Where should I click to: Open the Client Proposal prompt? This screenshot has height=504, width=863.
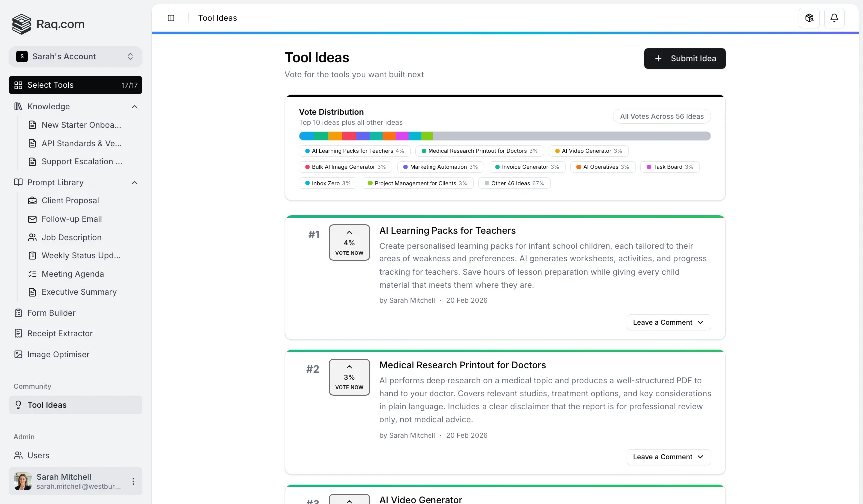pos(70,200)
